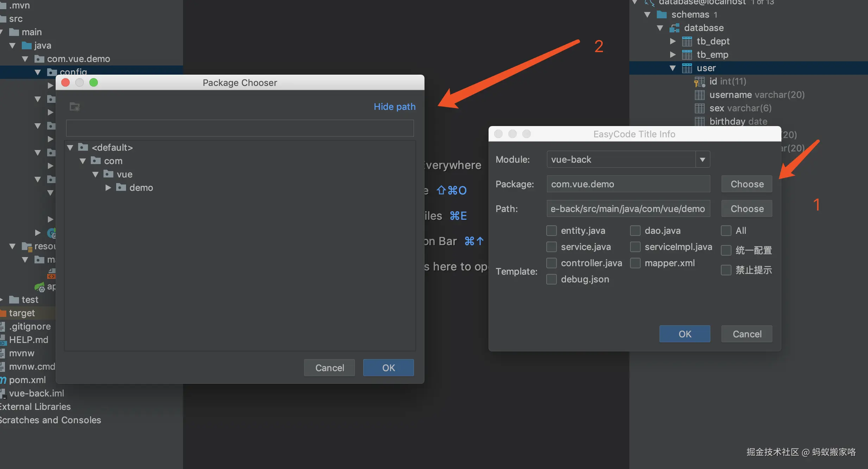Select the schemas folder icon

pos(662,14)
